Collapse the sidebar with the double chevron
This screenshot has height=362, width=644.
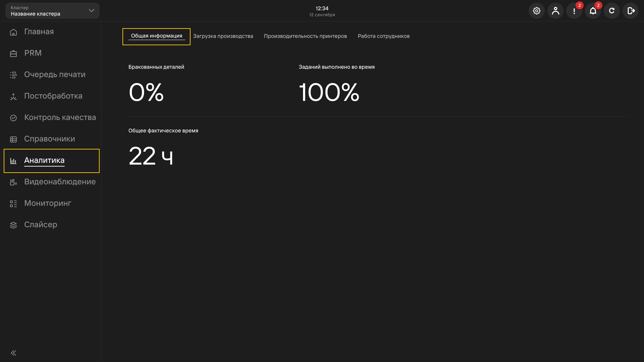[x=13, y=353]
